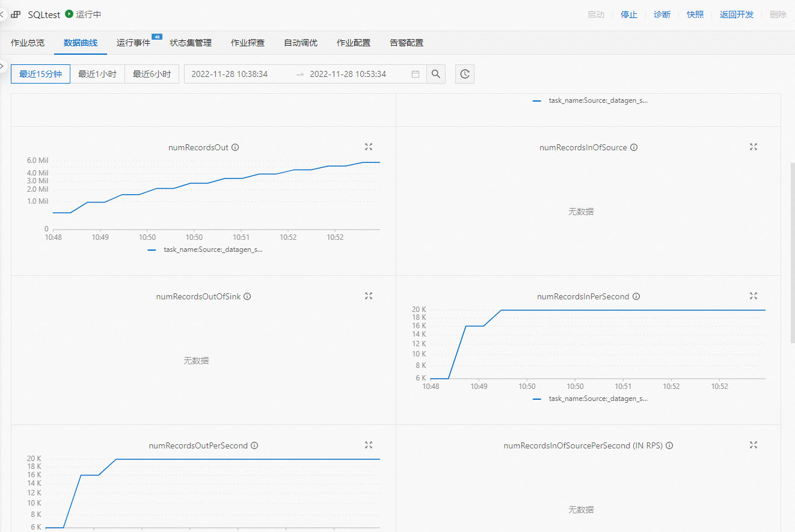
Task: Click the green running status icon
Action: pos(69,14)
